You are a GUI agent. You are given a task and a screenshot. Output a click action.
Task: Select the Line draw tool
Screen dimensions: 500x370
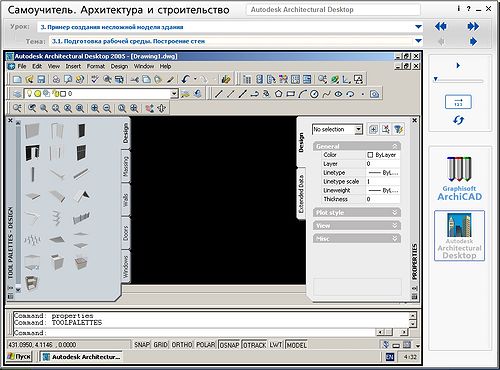pyautogui.click(x=218, y=94)
